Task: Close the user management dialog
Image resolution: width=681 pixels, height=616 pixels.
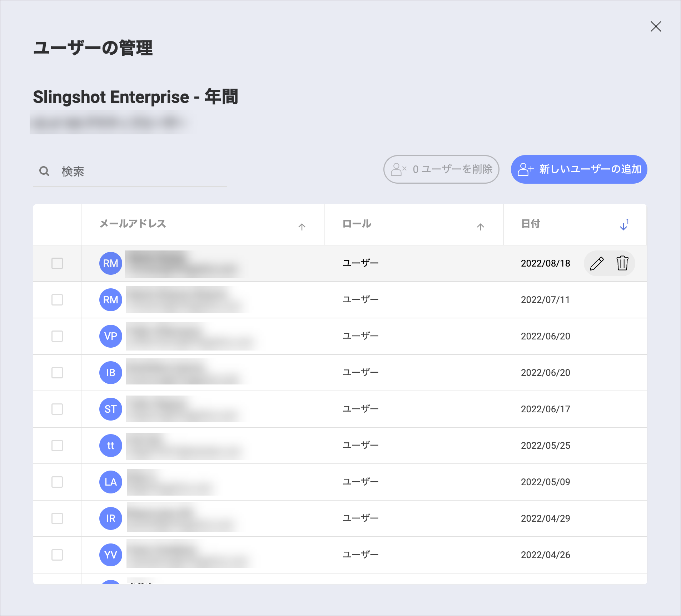Action: click(656, 26)
